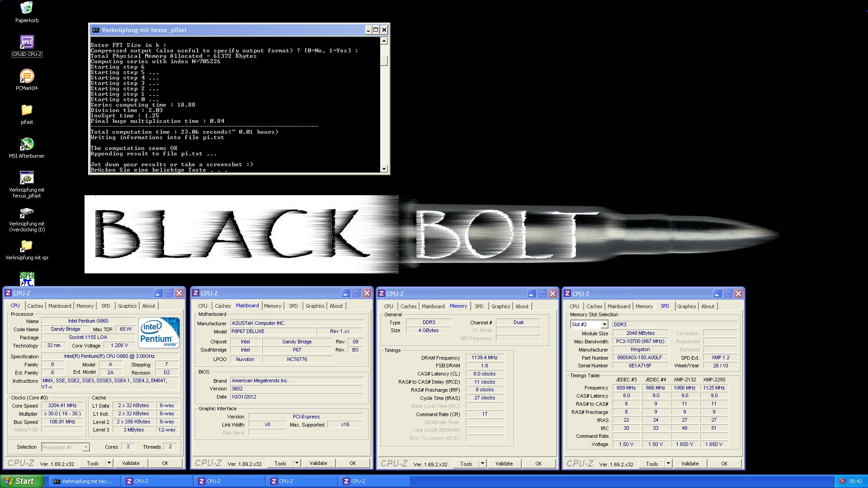Click the P8P67 DELUXE model field
868x488 pixels.
(273, 332)
